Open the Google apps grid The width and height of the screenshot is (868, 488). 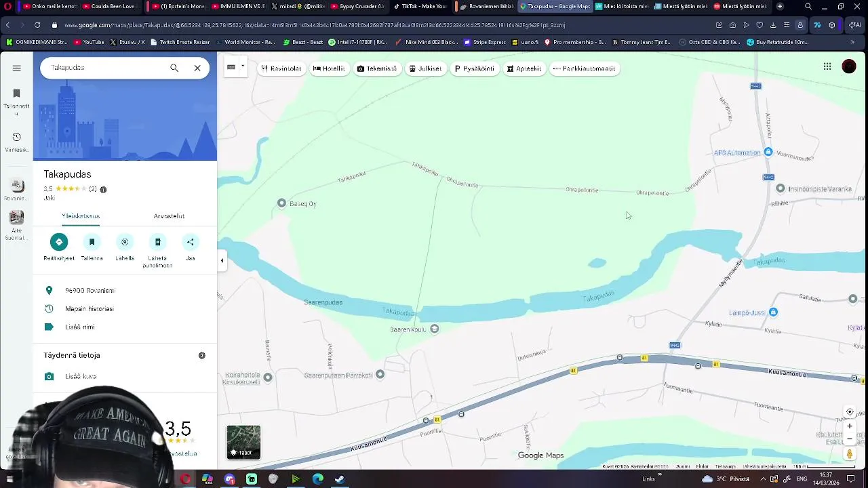[827, 66]
